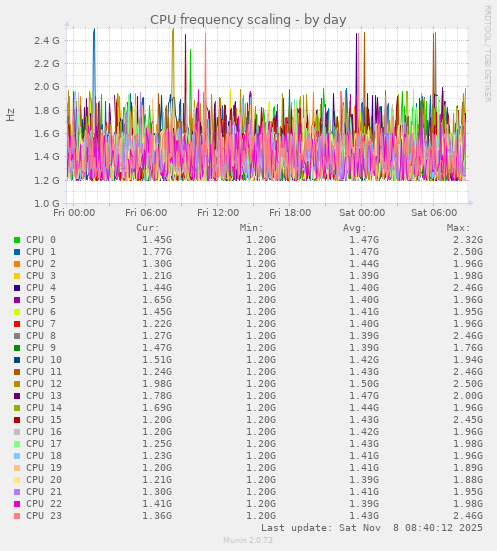Click the 'CPU 0' legend label
The height and width of the screenshot is (551, 497).
pos(41,240)
